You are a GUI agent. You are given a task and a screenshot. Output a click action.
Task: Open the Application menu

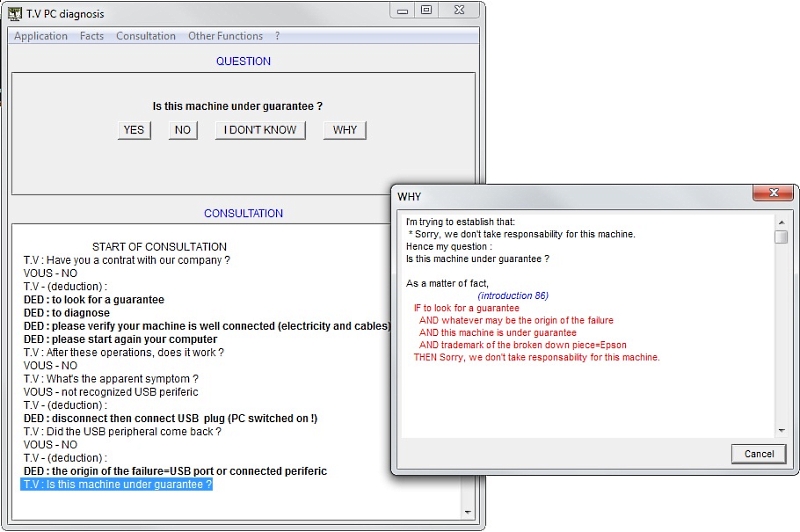coord(41,36)
